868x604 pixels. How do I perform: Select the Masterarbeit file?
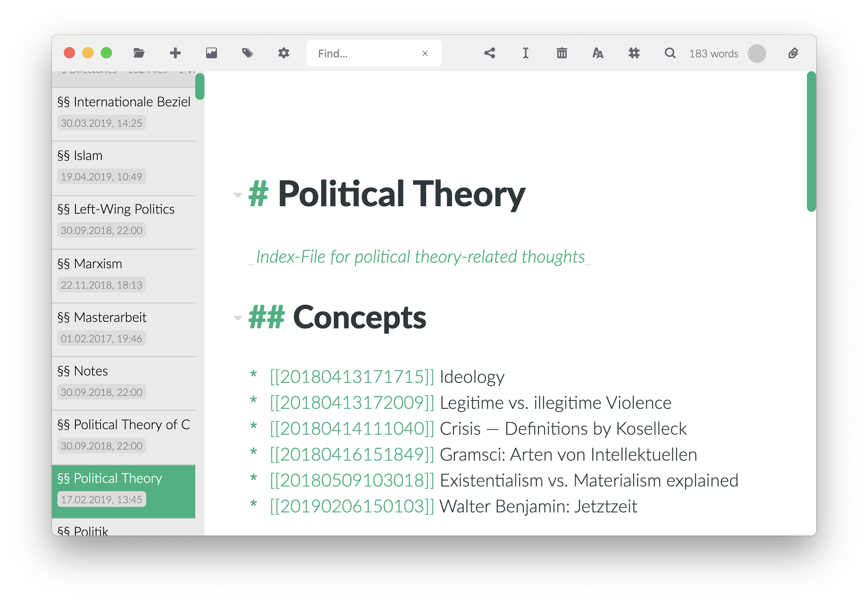[x=124, y=330]
